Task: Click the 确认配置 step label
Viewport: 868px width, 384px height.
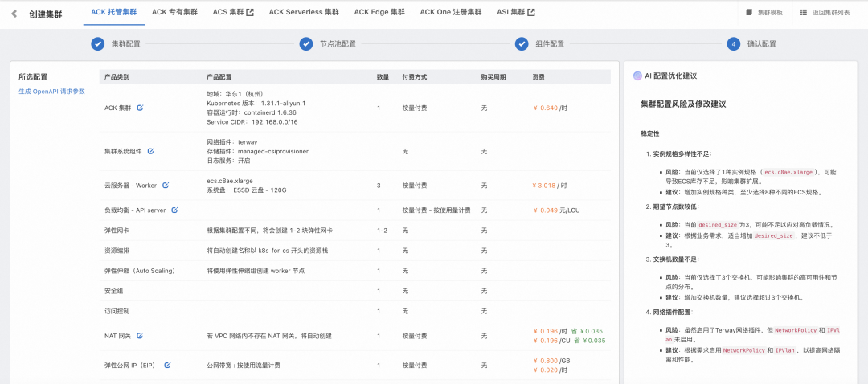Action: (762, 43)
